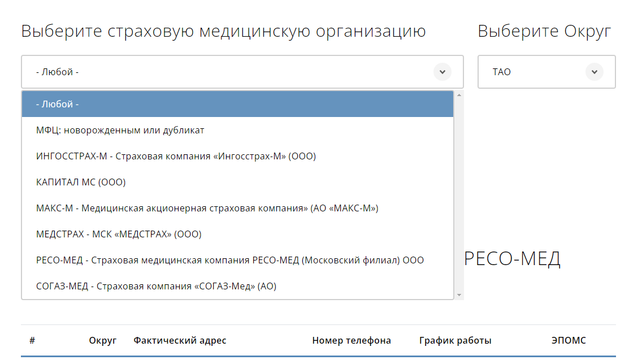Click the chevron arrow of the insurance organization select
642x364 pixels.
(x=442, y=72)
